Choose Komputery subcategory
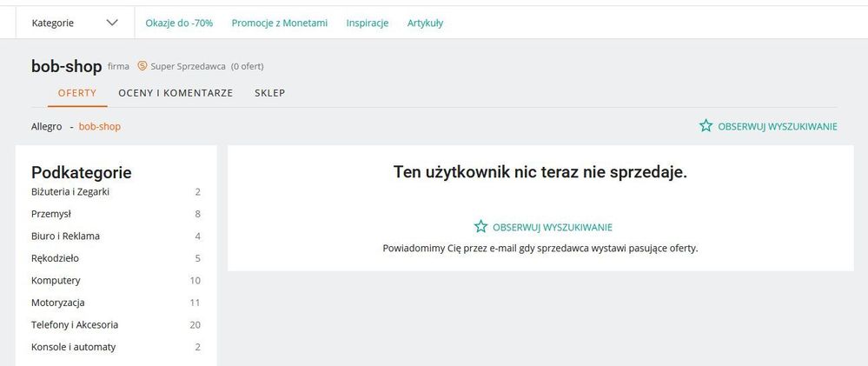The height and width of the screenshot is (366, 868). (56, 281)
